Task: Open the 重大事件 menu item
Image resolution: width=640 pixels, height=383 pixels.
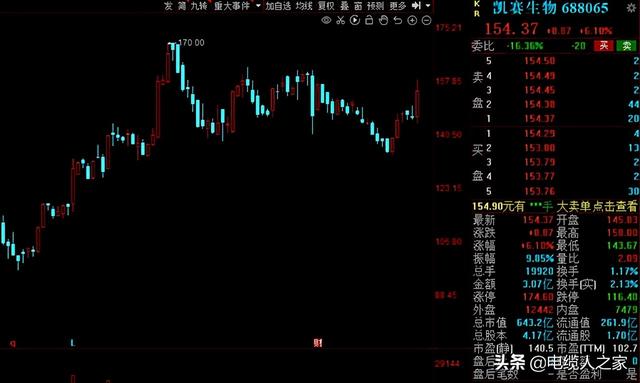Action: point(232,6)
